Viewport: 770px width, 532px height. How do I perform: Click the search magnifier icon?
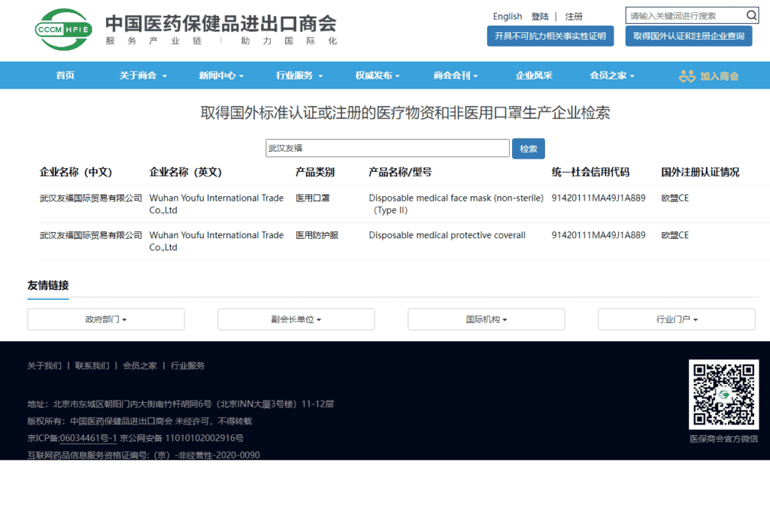[751, 16]
